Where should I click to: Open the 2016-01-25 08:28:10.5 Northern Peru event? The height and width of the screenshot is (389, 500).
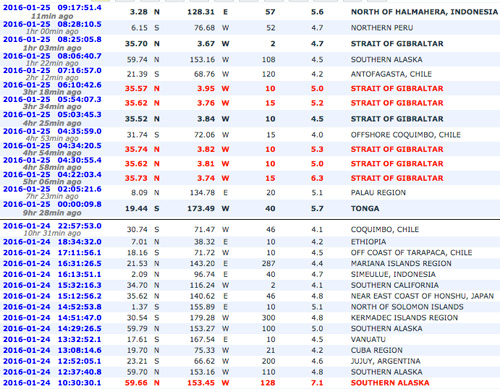click(x=52, y=24)
